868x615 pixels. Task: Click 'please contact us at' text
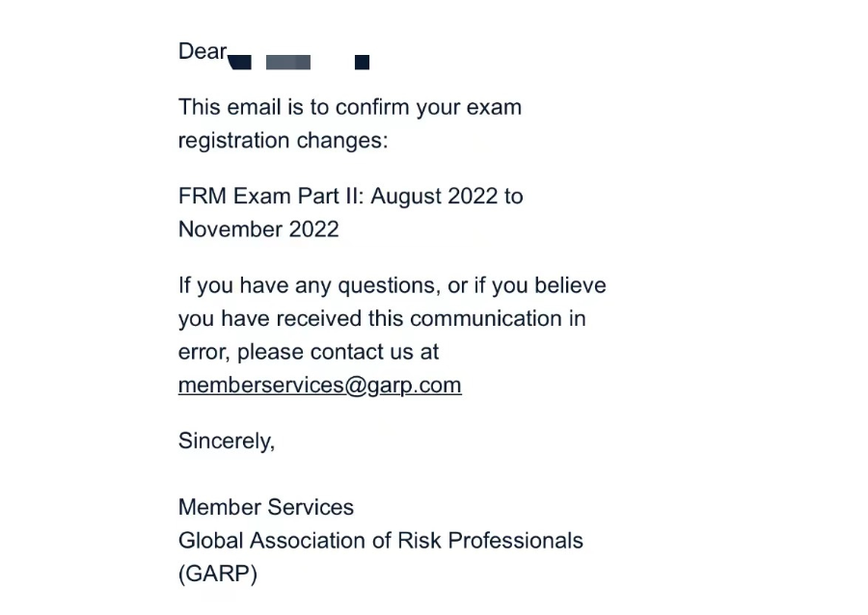[x=338, y=352]
